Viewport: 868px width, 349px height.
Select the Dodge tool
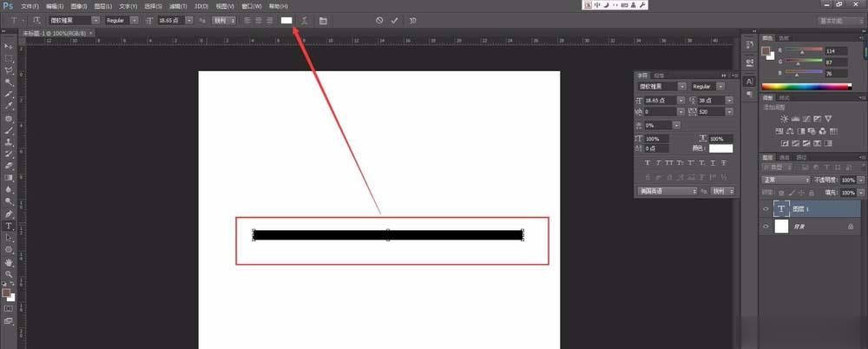[9, 201]
